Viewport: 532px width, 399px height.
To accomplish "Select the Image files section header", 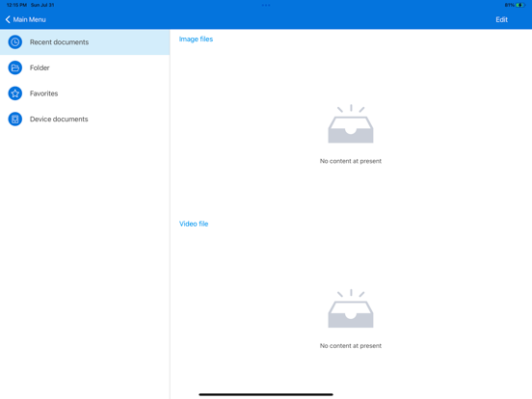I will point(196,39).
